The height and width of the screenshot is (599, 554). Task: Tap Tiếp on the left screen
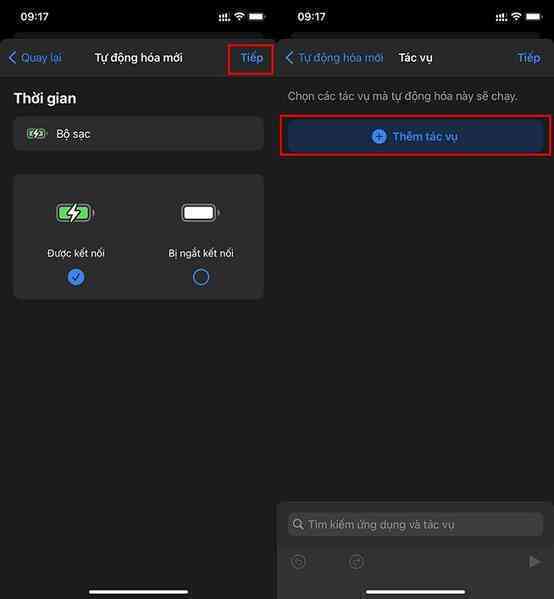coord(251,58)
